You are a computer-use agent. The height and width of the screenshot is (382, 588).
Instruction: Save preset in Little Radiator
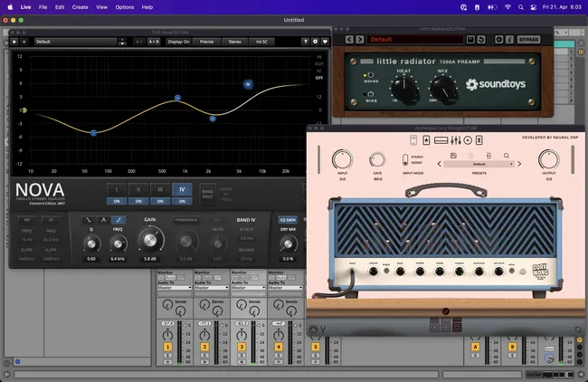point(470,40)
